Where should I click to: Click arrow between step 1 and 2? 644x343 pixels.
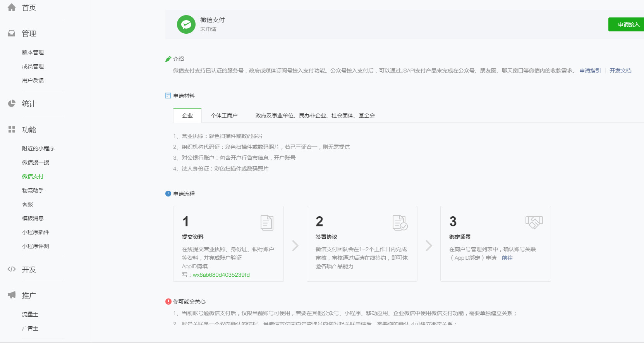coord(295,246)
